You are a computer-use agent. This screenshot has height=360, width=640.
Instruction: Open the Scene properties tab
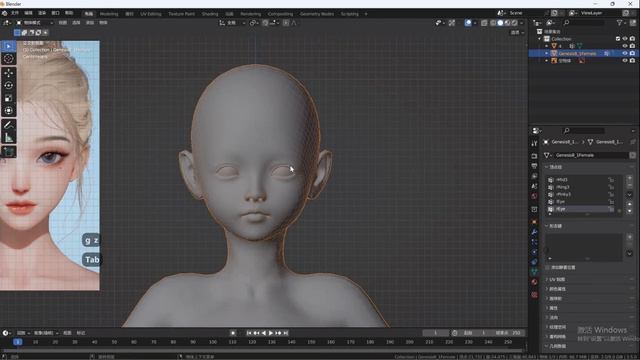(x=534, y=186)
